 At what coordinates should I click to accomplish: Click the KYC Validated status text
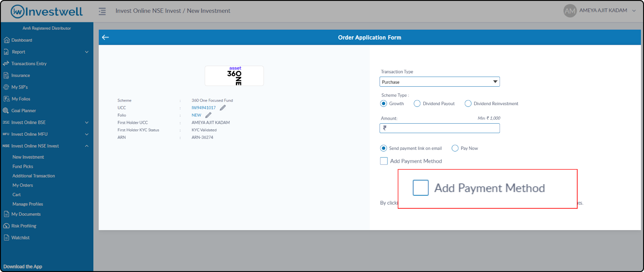tap(204, 130)
